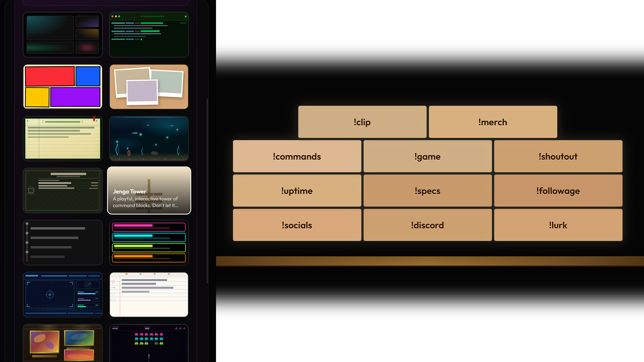Pick the red, blue, yellow, purple blocks theme
The height and width of the screenshot is (362, 644).
point(63,87)
